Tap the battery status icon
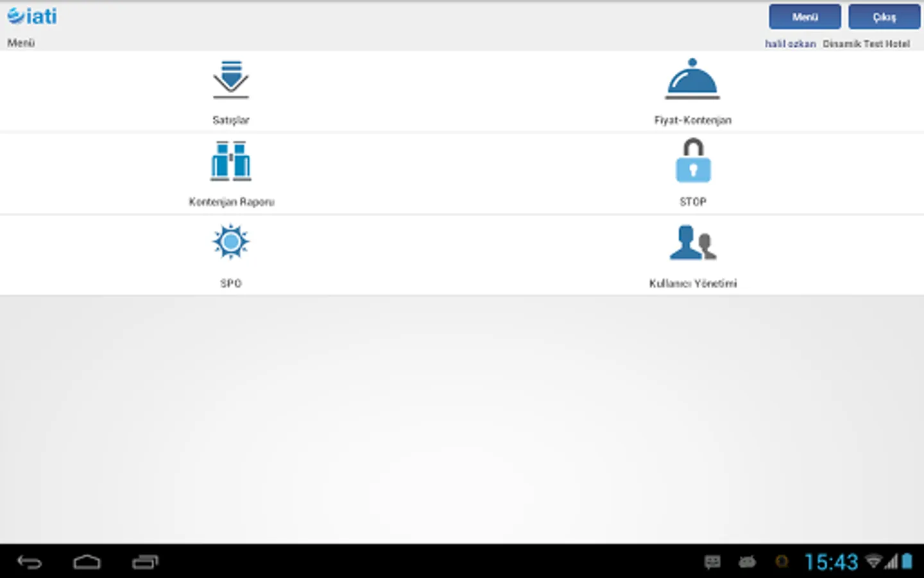This screenshot has width=924, height=578. point(907,561)
